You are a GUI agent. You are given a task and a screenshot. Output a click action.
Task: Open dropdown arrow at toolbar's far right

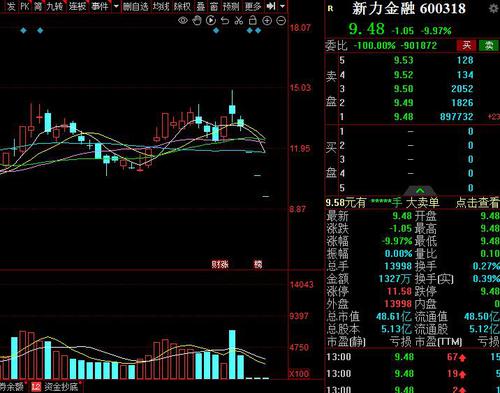[x=282, y=6]
